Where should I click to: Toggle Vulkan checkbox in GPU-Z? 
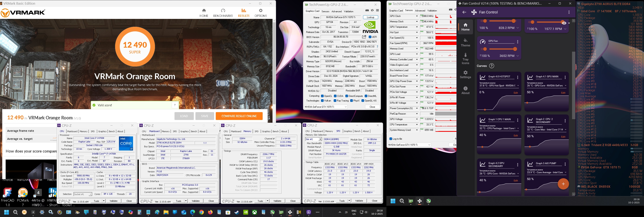322,101
